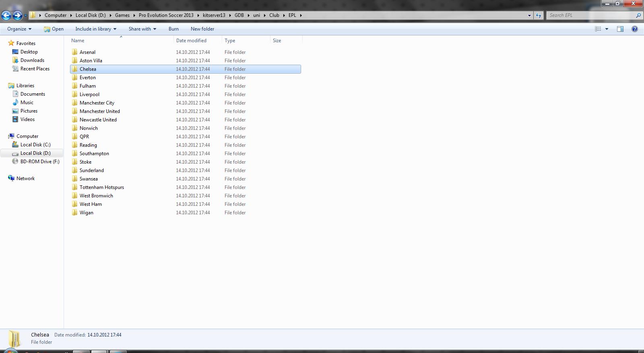Screen dimensions: 644x353
Task: Go to uni in the breadcrumb
Action: [x=256, y=15]
